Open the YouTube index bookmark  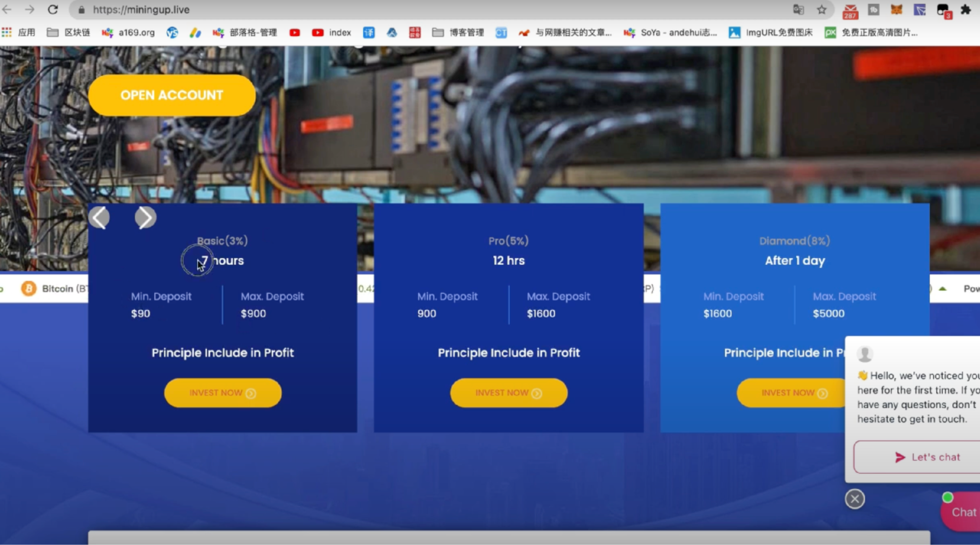[x=332, y=33]
